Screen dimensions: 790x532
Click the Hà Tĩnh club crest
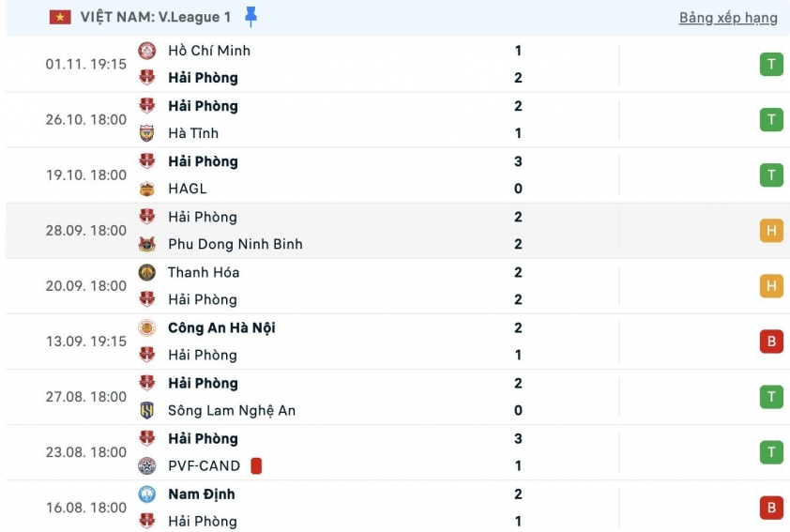pyautogui.click(x=147, y=133)
